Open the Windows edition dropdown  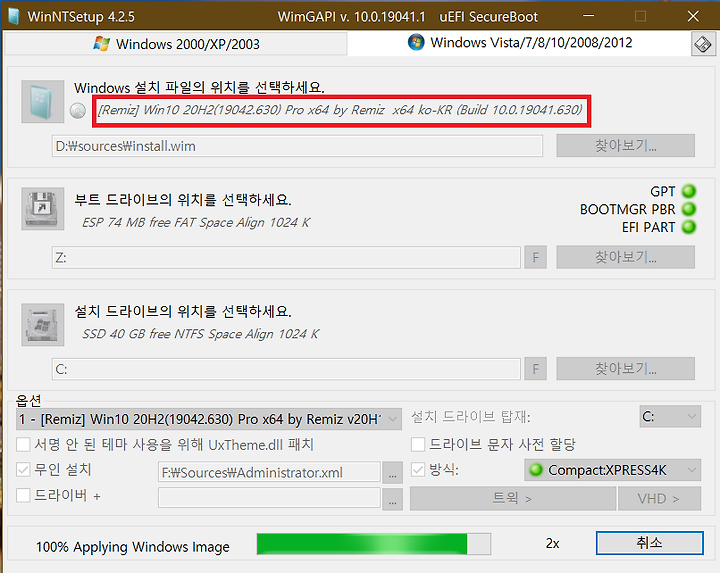click(208, 419)
